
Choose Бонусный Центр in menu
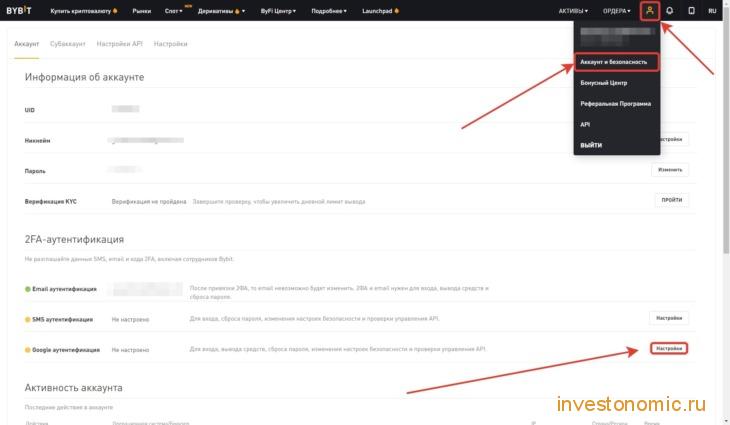[x=603, y=83]
